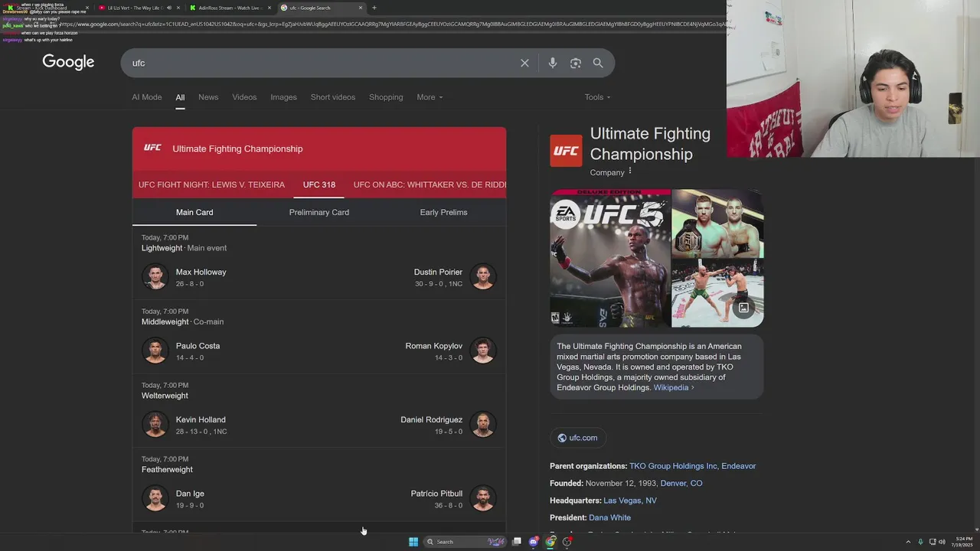Click the browser address bar URL
Viewport: 980px width, 551px height.
tap(394, 24)
